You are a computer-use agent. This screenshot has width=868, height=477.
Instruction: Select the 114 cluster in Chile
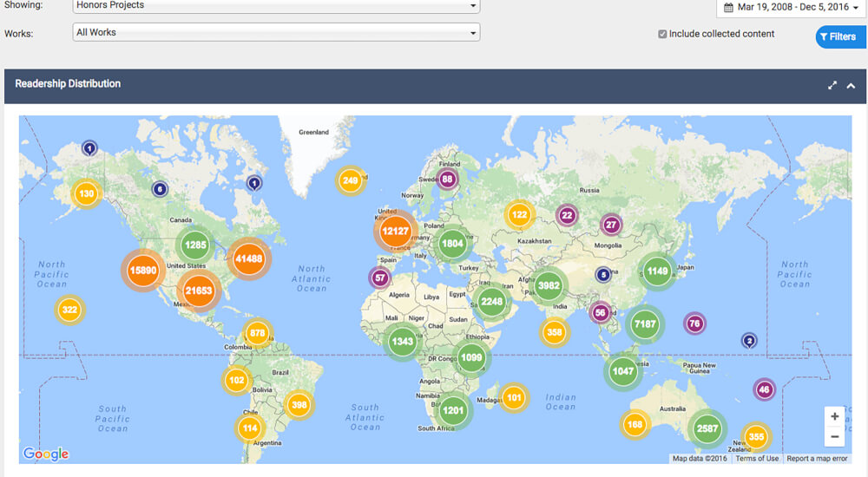[250, 428]
